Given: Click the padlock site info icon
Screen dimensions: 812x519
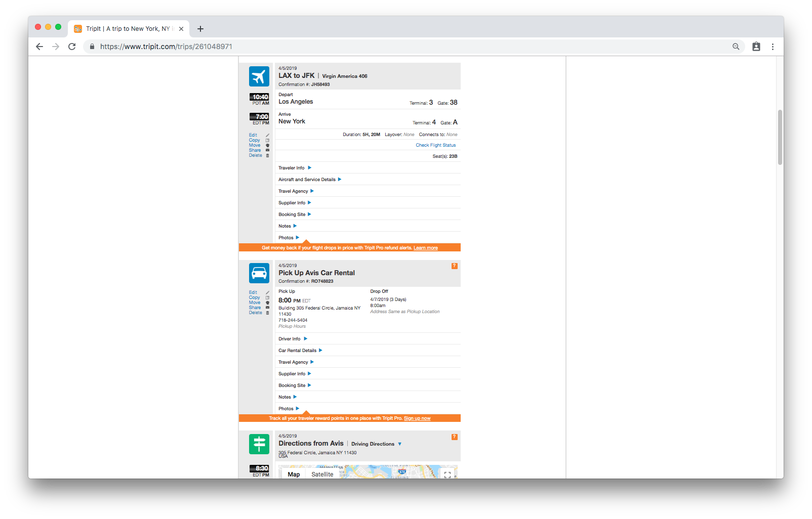Looking at the screenshot, I should 92,47.
